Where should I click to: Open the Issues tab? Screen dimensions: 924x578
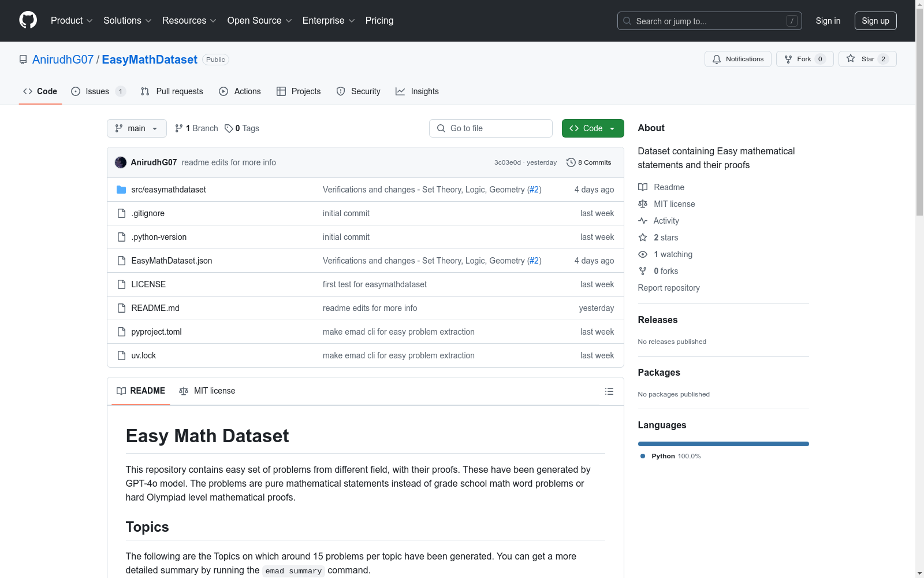coord(98,91)
